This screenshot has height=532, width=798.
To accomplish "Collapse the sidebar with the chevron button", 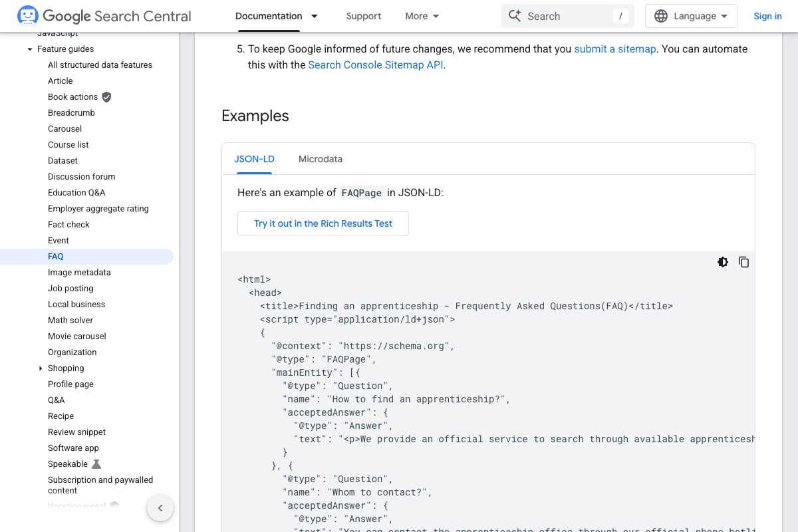I will pyautogui.click(x=160, y=507).
